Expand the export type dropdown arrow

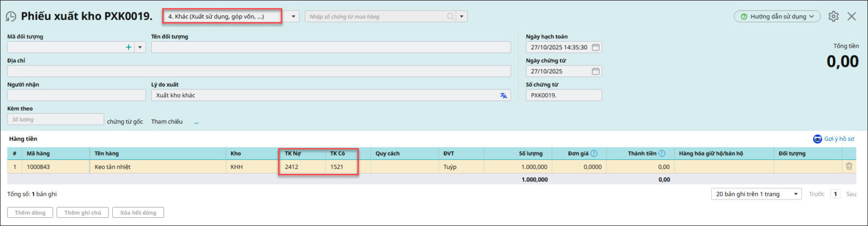(x=293, y=16)
